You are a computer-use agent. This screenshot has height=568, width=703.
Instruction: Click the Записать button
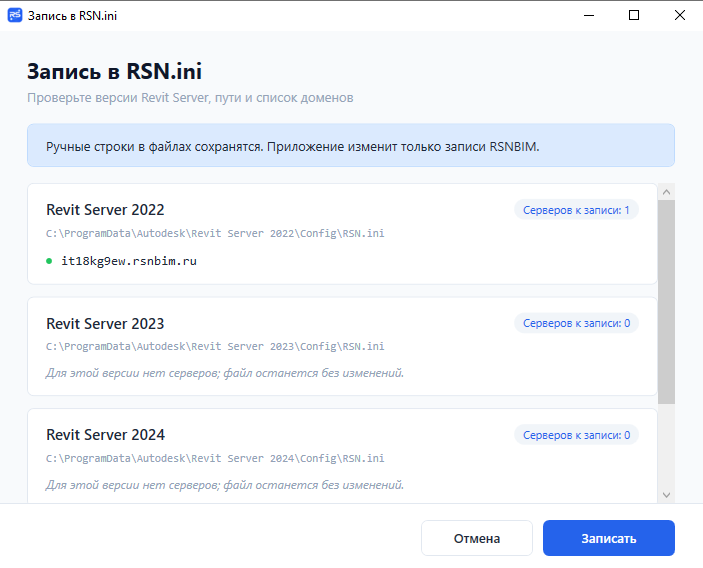click(x=608, y=538)
